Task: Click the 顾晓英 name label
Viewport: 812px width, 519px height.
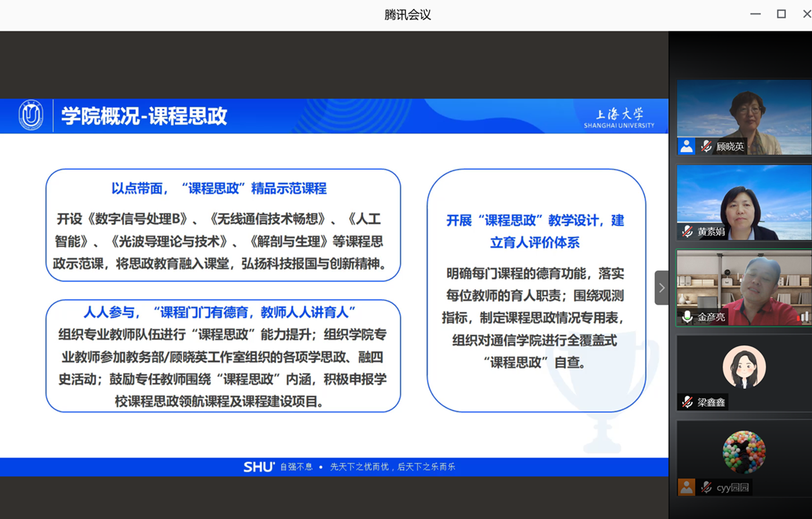Action: tap(730, 147)
